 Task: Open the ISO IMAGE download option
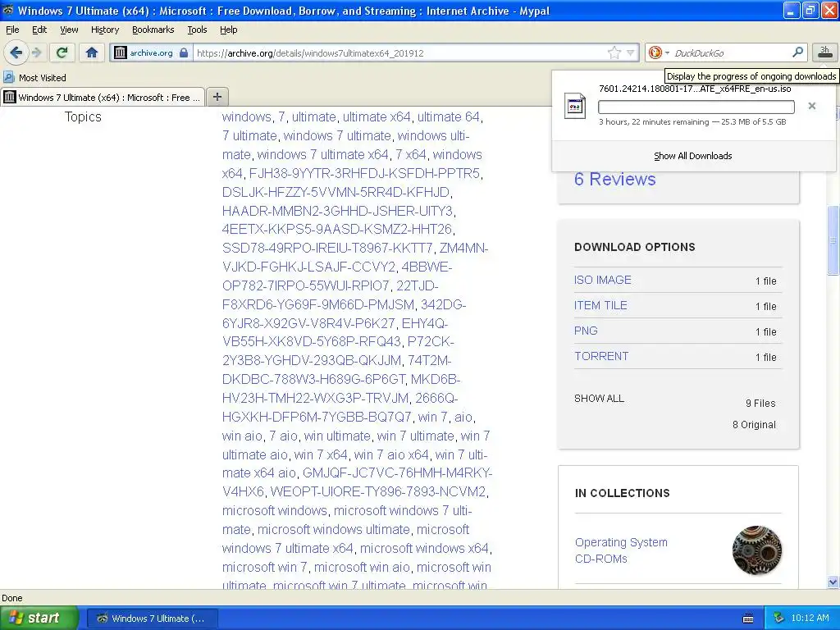pyautogui.click(x=602, y=280)
